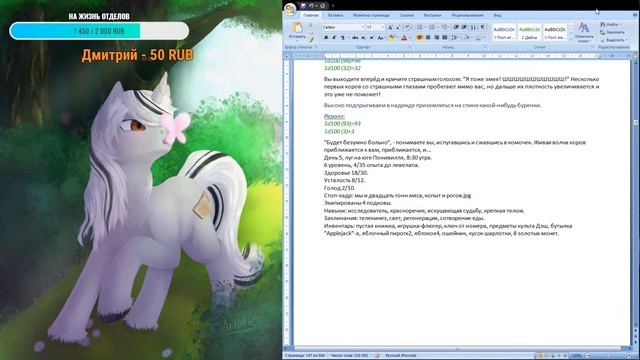Click Align Right icon
The height and width of the screenshot is (360, 640).
point(437,38)
